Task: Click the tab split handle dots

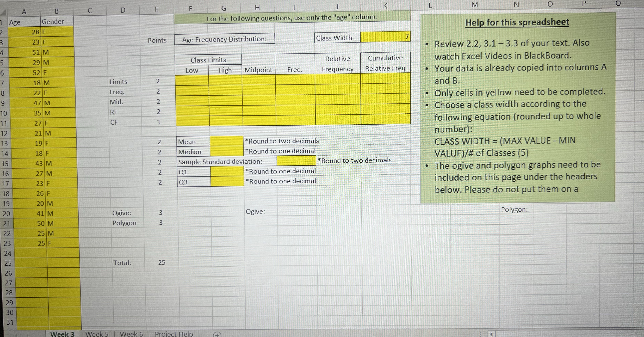Action: click(x=480, y=334)
